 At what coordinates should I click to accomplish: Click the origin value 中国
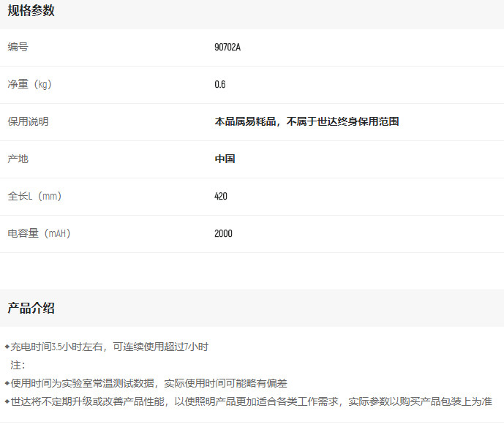[x=225, y=159]
